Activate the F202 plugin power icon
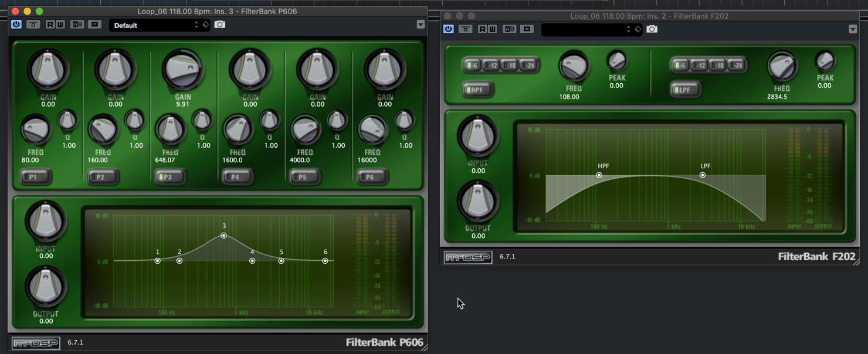The image size is (868, 354). (x=449, y=29)
